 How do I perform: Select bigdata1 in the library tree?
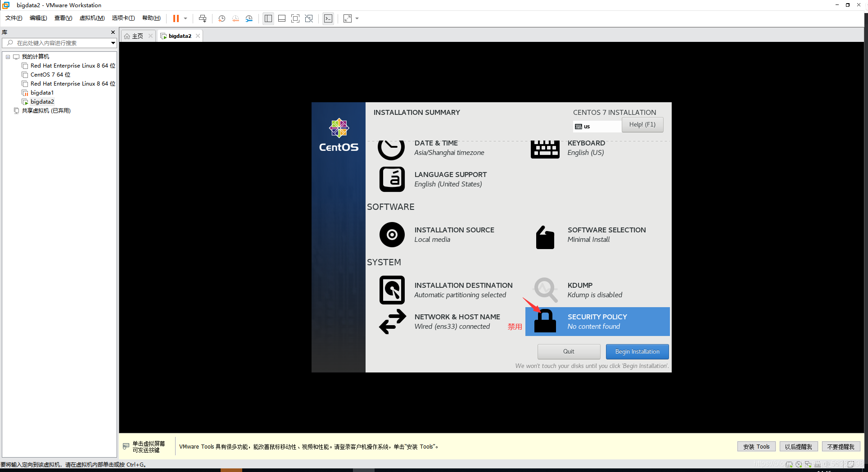[38, 93]
